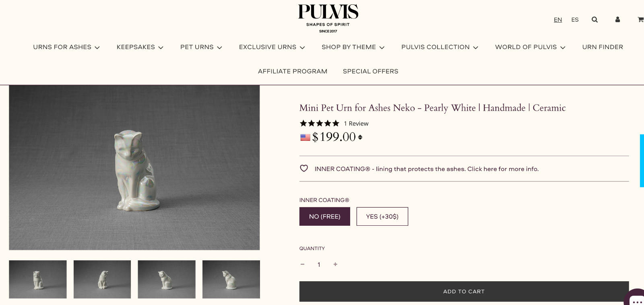Viewport: 644px width, 305px height.
Task: Click the ADD TO CART button
Action: point(464,291)
